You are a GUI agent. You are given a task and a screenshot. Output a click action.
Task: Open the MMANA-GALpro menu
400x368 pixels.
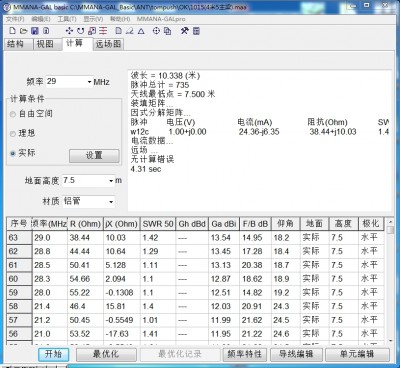(161, 19)
